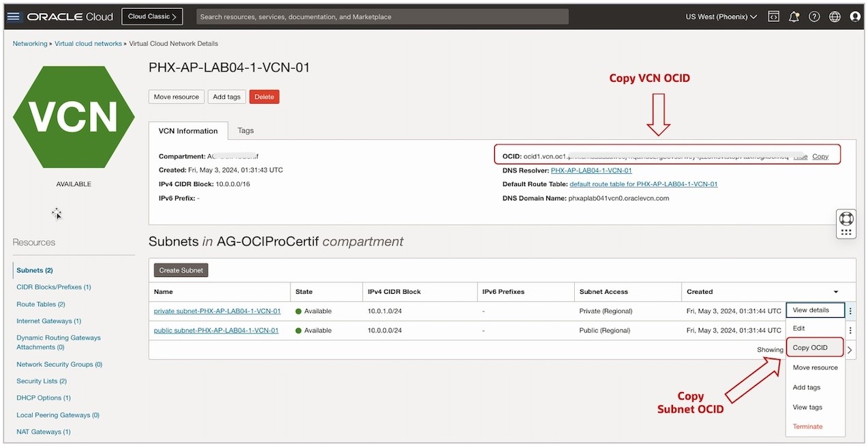The height and width of the screenshot is (448, 868).
Task: Sort subnets by Created column arrow
Action: (836, 292)
